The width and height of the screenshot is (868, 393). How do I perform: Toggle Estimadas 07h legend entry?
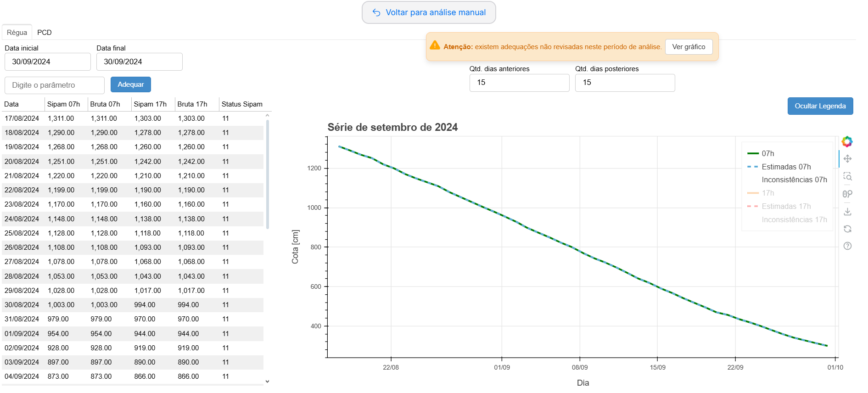(x=786, y=167)
